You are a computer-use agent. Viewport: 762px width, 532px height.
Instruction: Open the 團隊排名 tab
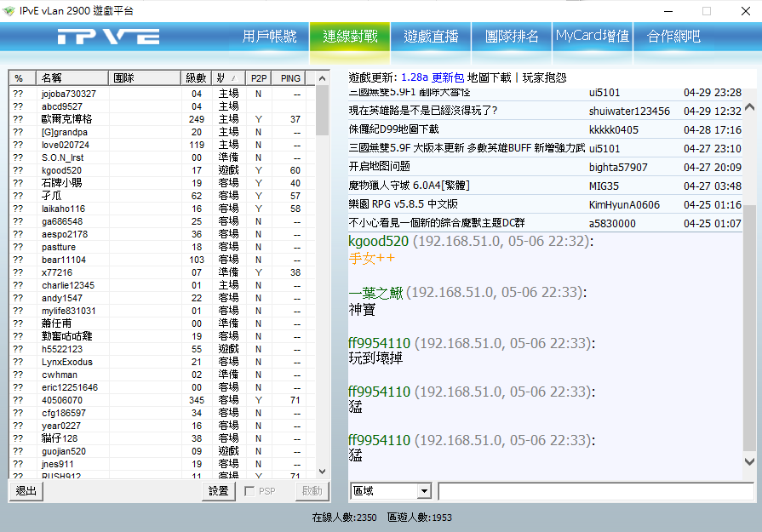[512, 37]
